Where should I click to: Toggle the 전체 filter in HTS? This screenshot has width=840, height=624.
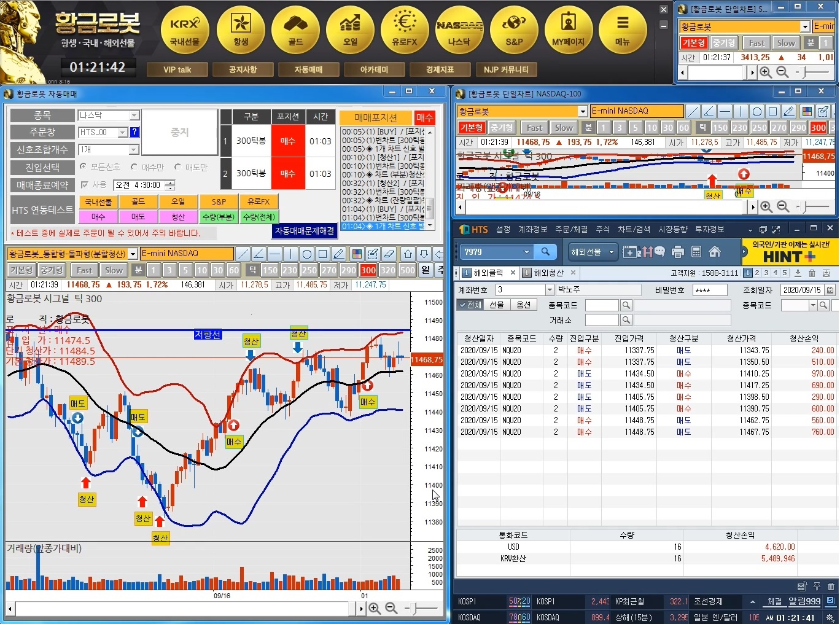pos(470,305)
